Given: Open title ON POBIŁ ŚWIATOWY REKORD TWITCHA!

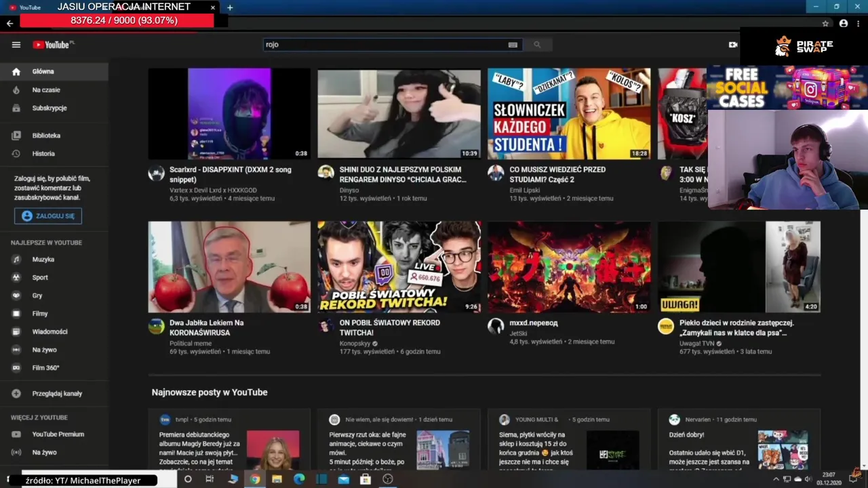Looking at the screenshot, I should click(x=389, y=327).
